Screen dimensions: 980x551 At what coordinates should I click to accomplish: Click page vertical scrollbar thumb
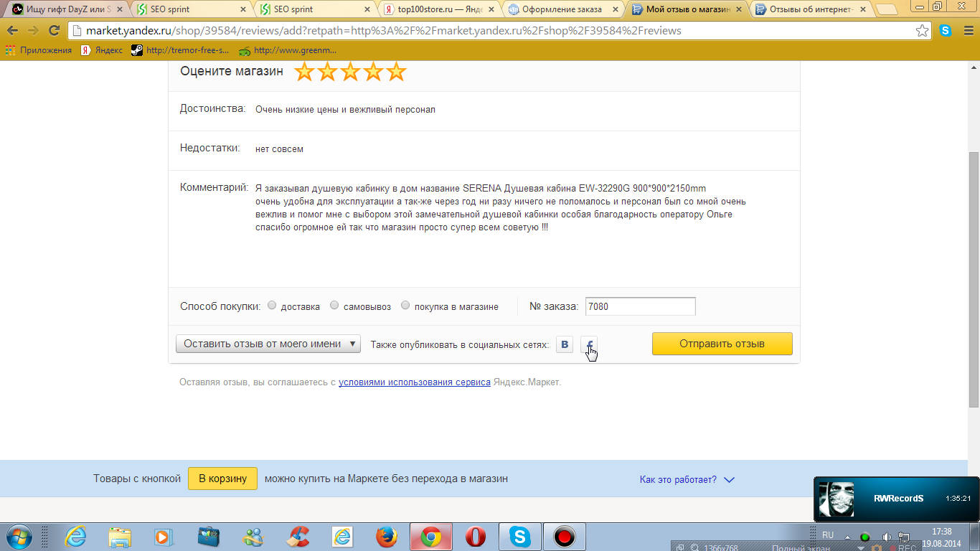click(x=974, y=280)
